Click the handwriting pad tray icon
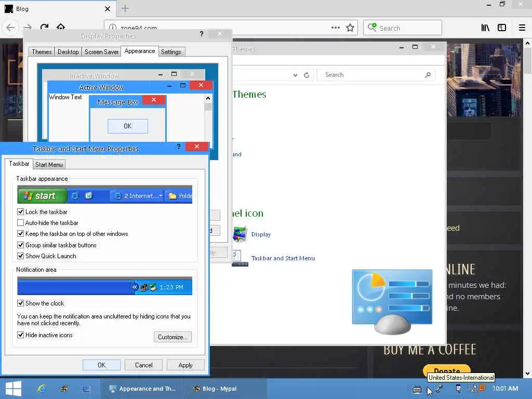The image size is (532, 399). point(458,389)
